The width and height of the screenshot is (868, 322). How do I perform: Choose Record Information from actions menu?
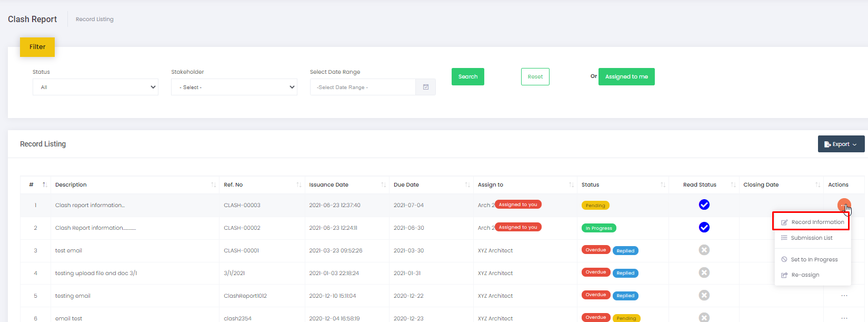(817, 222)
